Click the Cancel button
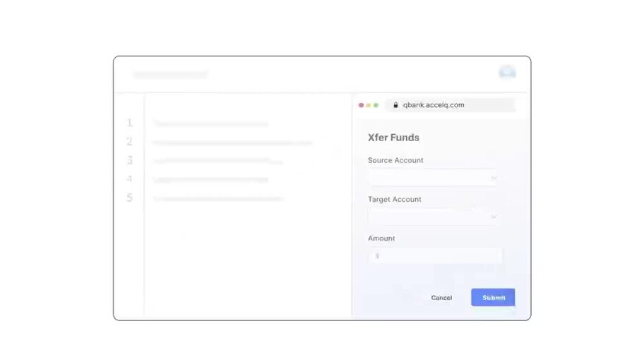644x362 pixels. click(441, 298)
